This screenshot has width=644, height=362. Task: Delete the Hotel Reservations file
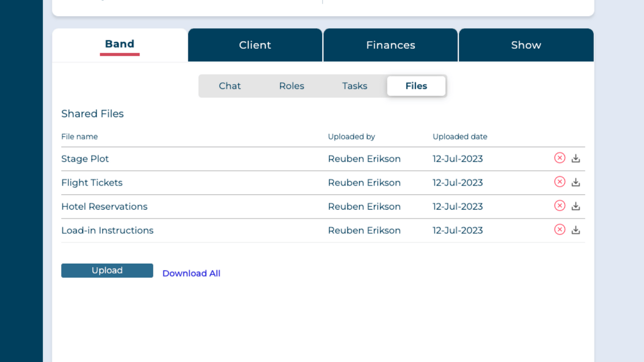(x=559, y=206)
